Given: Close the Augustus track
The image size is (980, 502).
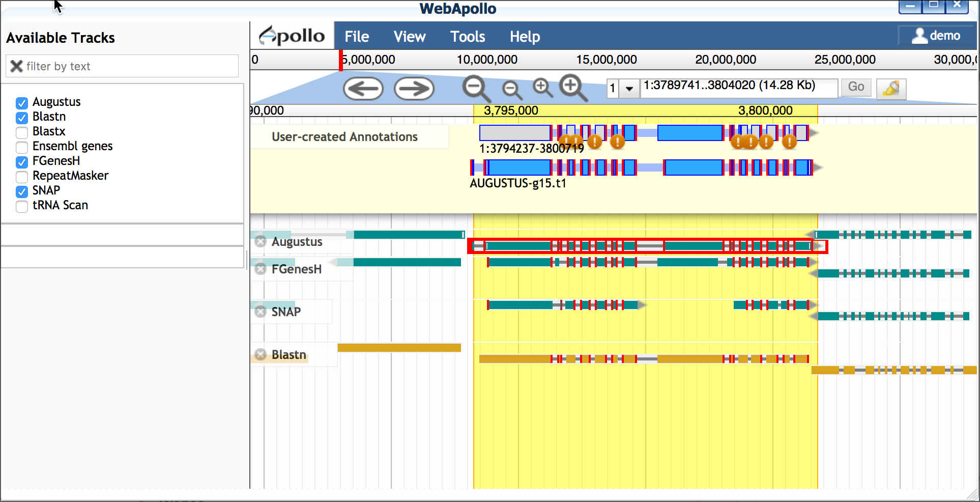Looking at the screenshot, I should [x=261, y=241].
